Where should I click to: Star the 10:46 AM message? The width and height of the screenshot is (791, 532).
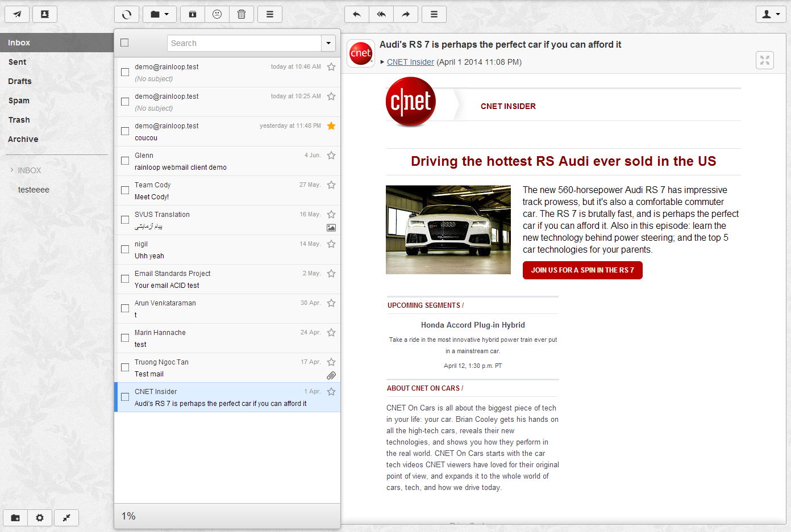tap(331, 67)
